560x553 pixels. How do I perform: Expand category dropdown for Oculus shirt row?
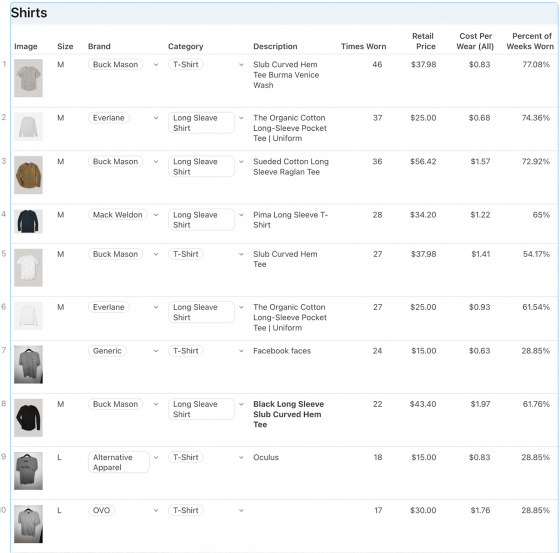pos(241,458)
